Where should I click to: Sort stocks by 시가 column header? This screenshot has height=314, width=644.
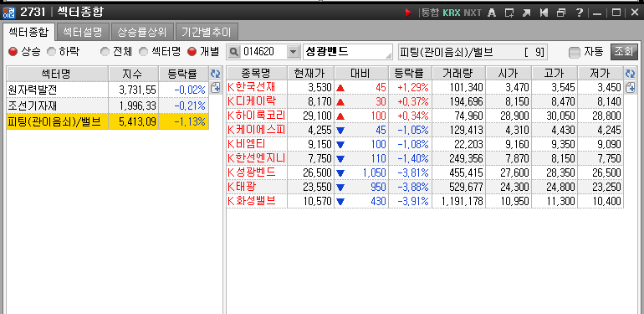click(x=509, y=74)
